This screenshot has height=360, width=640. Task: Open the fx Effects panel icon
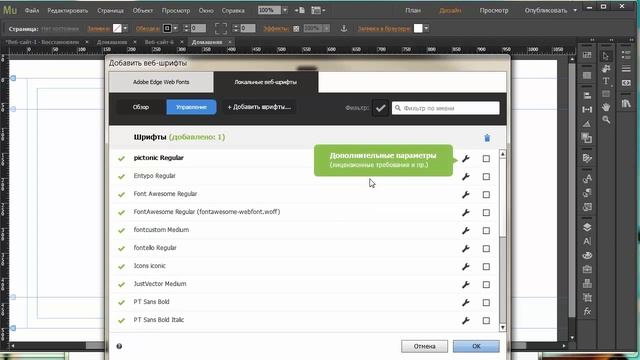point(587,312)
